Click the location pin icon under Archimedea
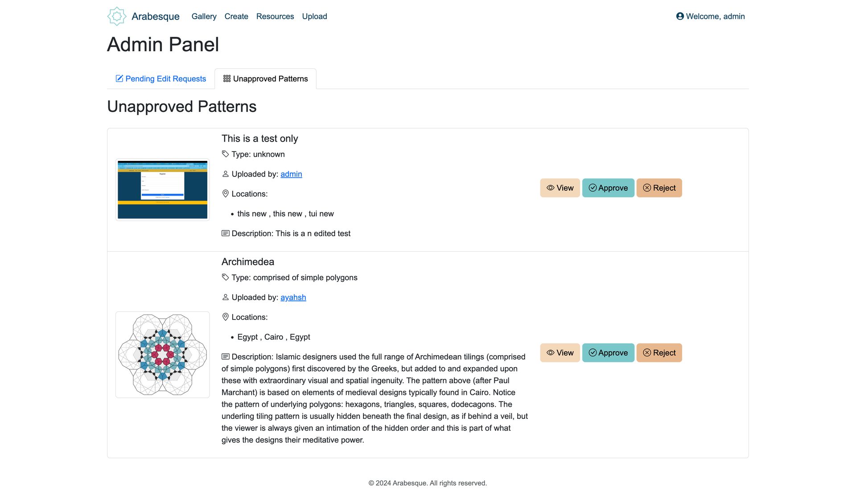The image size is (856, 504). point(226,317)
